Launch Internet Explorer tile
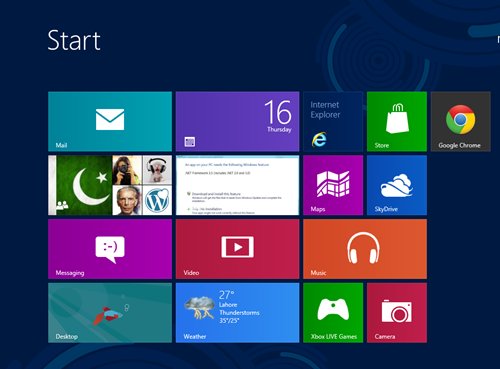This screenshot has height=369, width=500. (x=333, y=122)
